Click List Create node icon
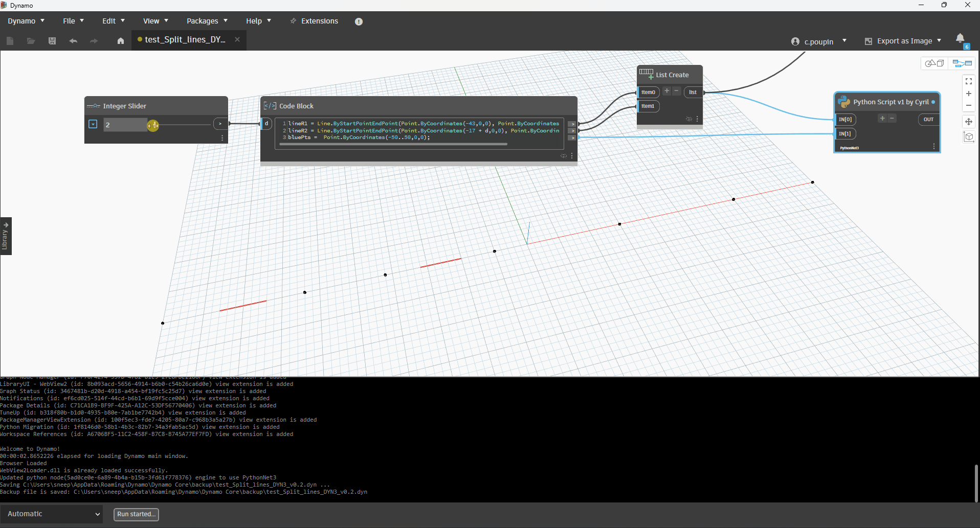This screenshot has height=528, width=980. pos(647,74)
